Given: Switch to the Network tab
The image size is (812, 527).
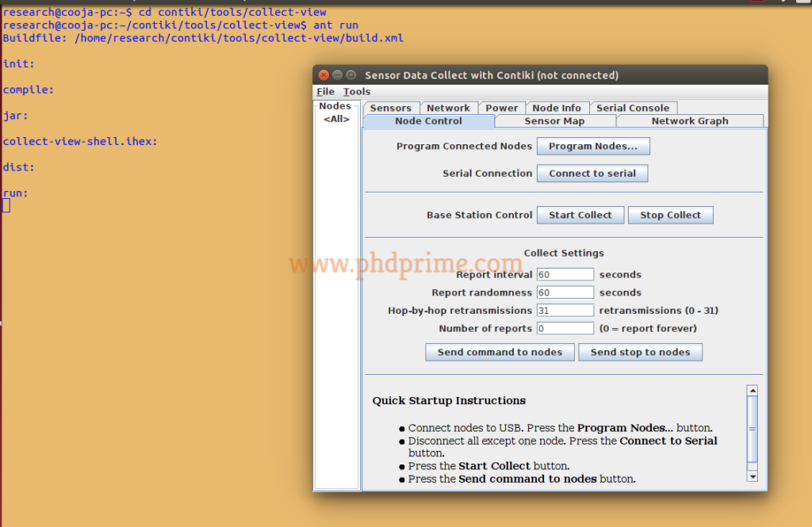Looking at the screenshot, I should coord(449,108).
